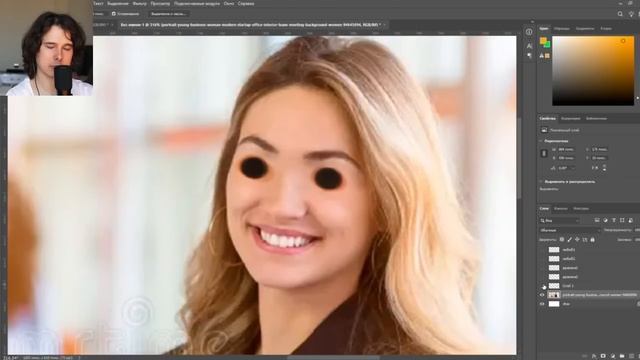Image resolution: width=640 pixels, height=360 pixels.
Task: Create new group folder icon at panel bottom
Action: (622, 356)
